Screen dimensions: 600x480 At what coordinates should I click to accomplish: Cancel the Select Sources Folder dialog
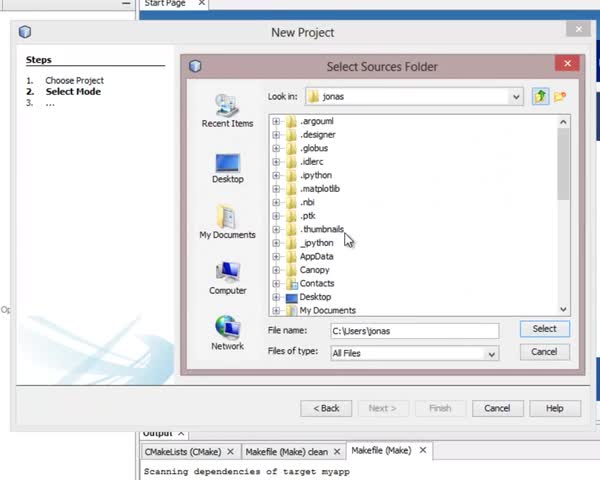545,352
